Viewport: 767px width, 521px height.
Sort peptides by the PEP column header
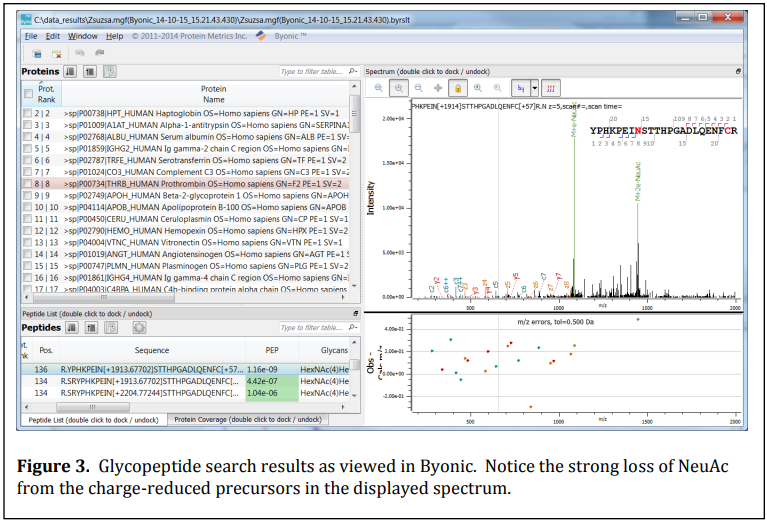click(x=272, y=350)
